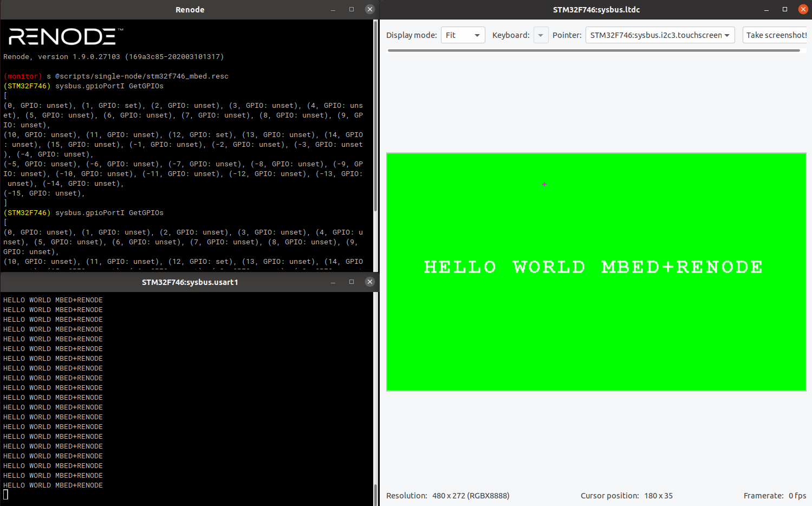Screen dimensions: 812x506
Task: Close the Renode monitor window
Action: pyautogui.click(x=369, y=9)
